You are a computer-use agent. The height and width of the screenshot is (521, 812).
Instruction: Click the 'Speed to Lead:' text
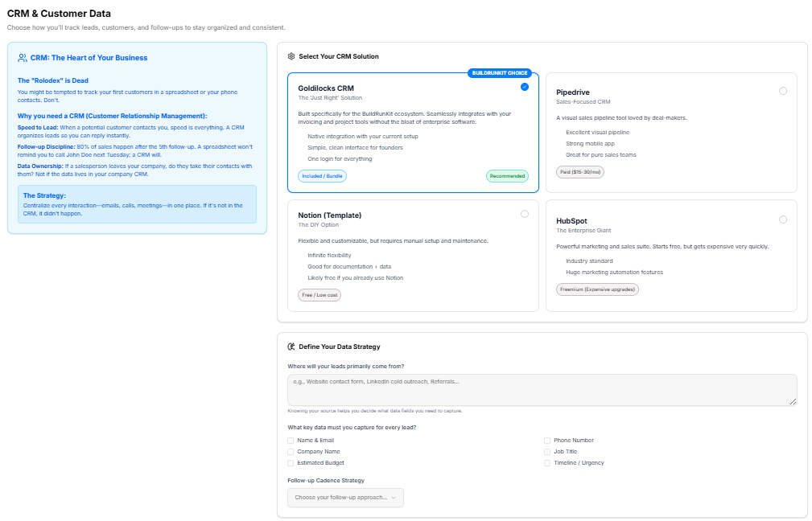pos(38,127)
